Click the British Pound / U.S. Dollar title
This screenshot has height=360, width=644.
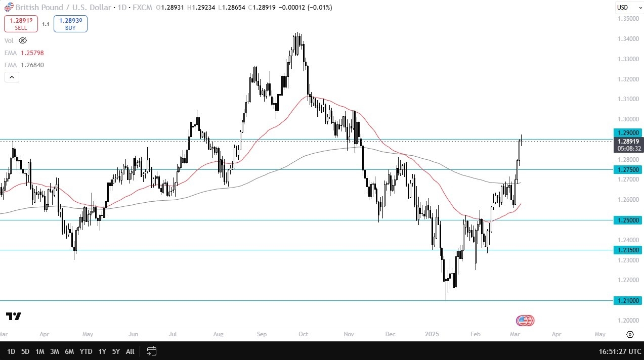click(57, 8)
